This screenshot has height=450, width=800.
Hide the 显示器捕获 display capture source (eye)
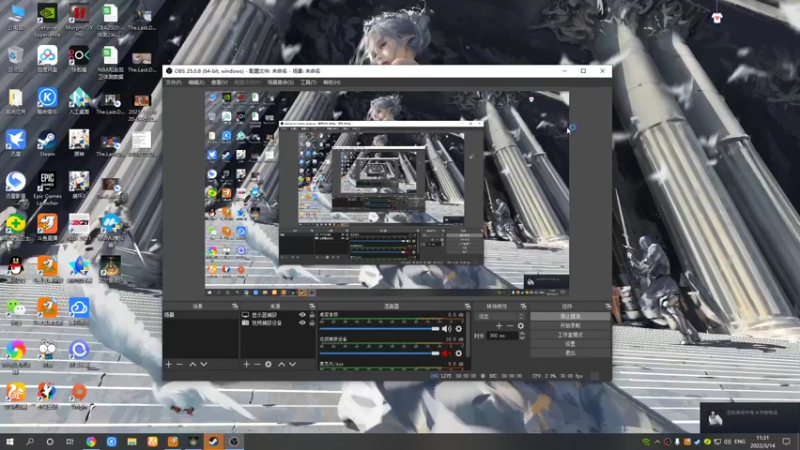[302, 315]
